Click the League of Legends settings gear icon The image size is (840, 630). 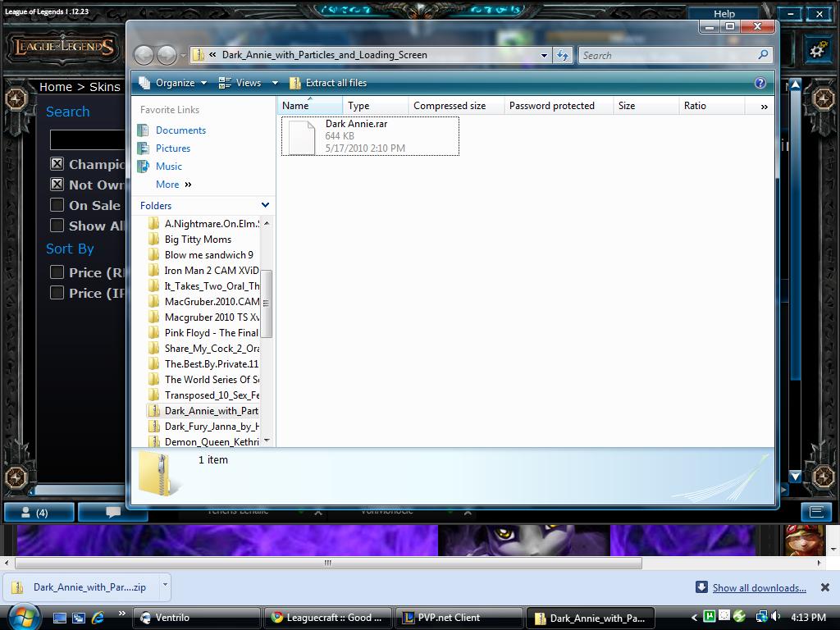pos(817,51)
